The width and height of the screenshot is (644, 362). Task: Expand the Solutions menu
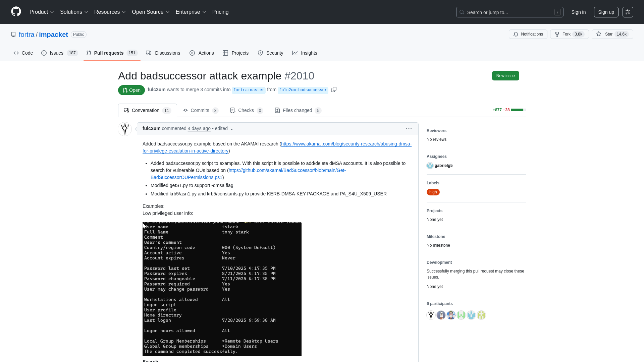[74, 12]
